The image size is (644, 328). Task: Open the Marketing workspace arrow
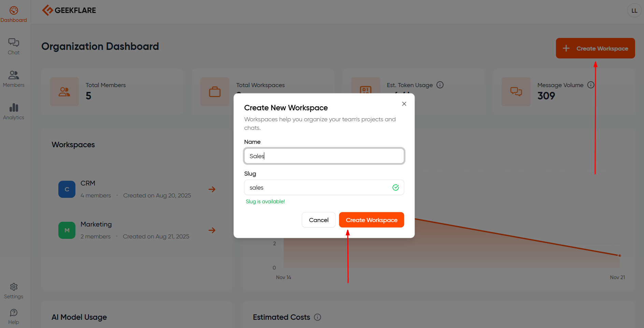[x=212, y=230]
